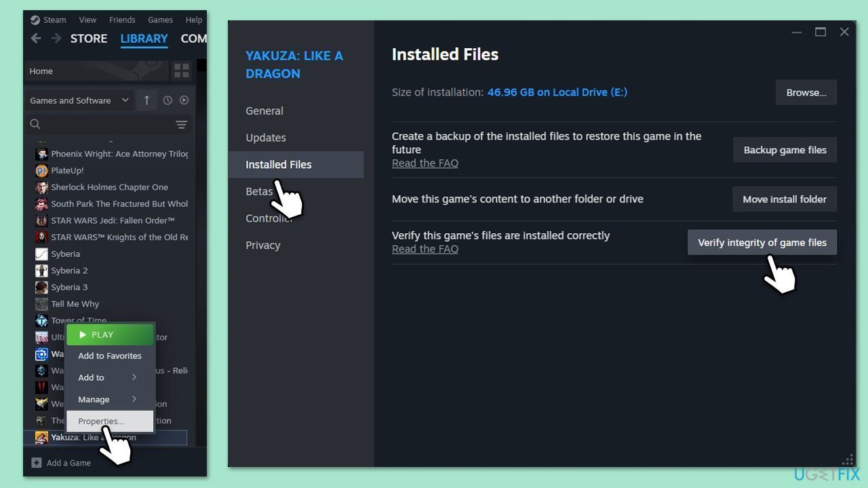868x488 pixels.
Task: Click the PlateUp! game icon
Action: pyautogui.click(x=41, y=171)
